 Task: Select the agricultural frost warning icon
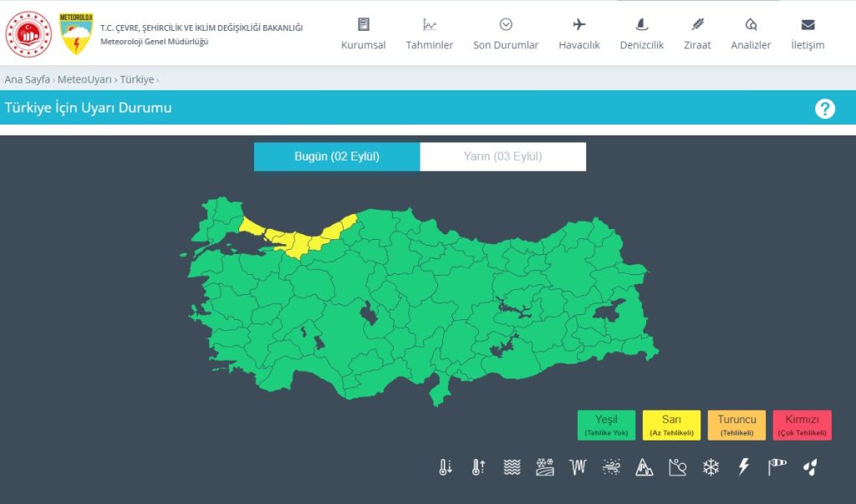click(x=545, y=467)
